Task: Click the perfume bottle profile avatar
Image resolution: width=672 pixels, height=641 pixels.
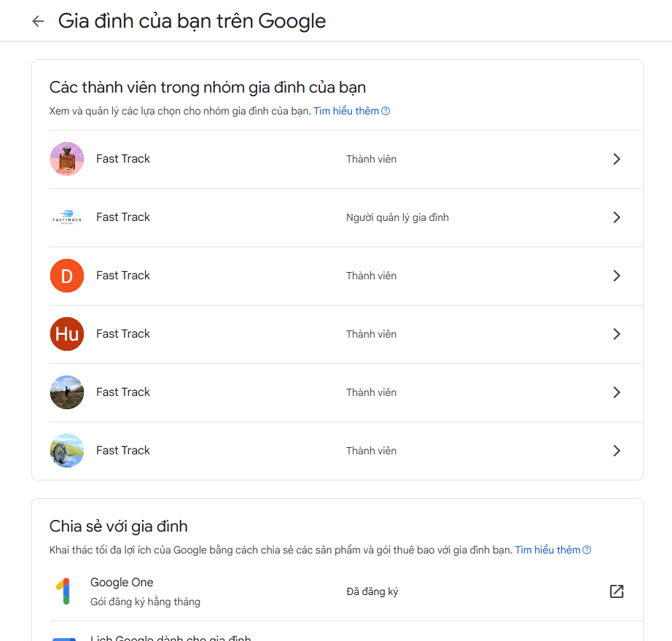Action: [x=66, y=158]
